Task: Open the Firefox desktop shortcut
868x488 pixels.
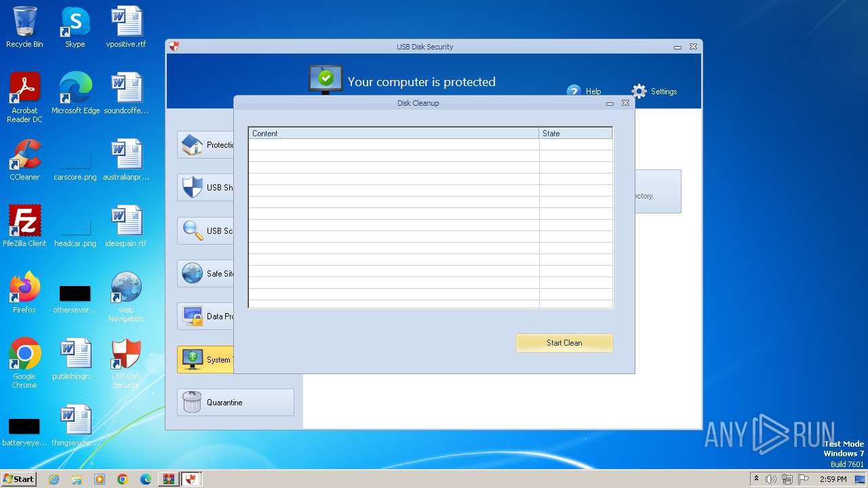Action: pos(24,293)
